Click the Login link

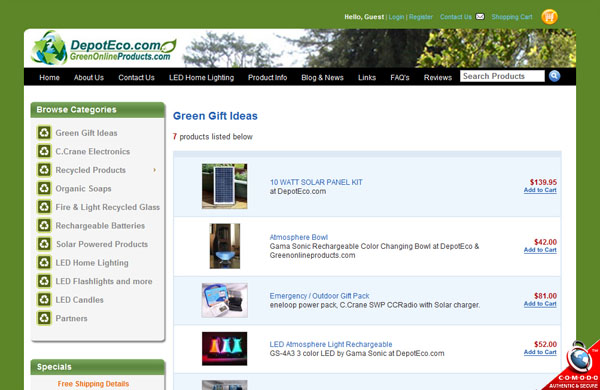(396, 17)
